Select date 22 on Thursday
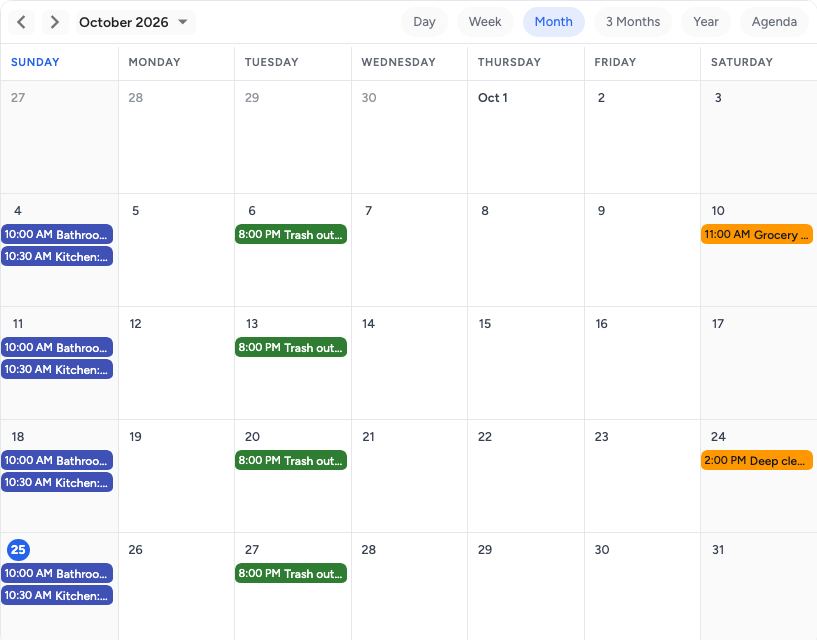 tap(485, 437)
